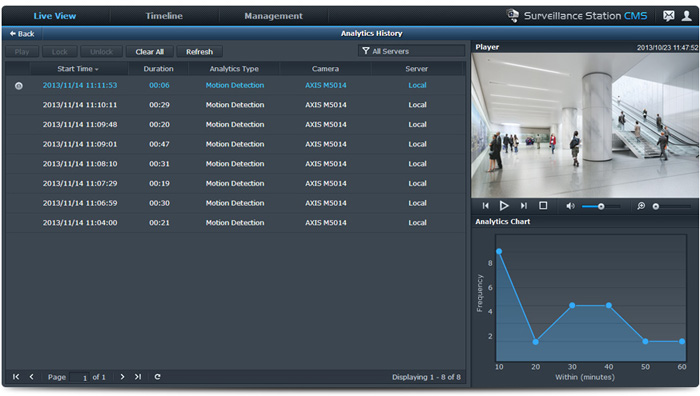This screenshot has width=700, height=396.
Task: Click the Clear All button
Action: pos(150,52)
